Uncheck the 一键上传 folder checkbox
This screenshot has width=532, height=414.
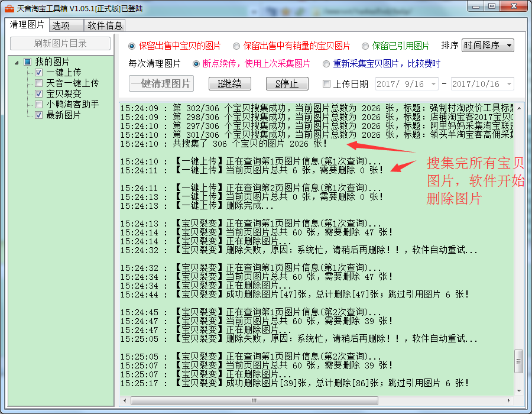(x=39, y=73)
